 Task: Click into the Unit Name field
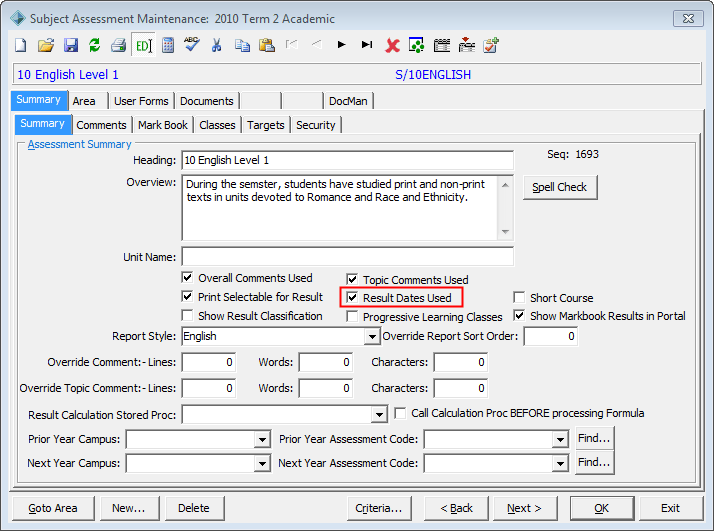pos(347,257)
